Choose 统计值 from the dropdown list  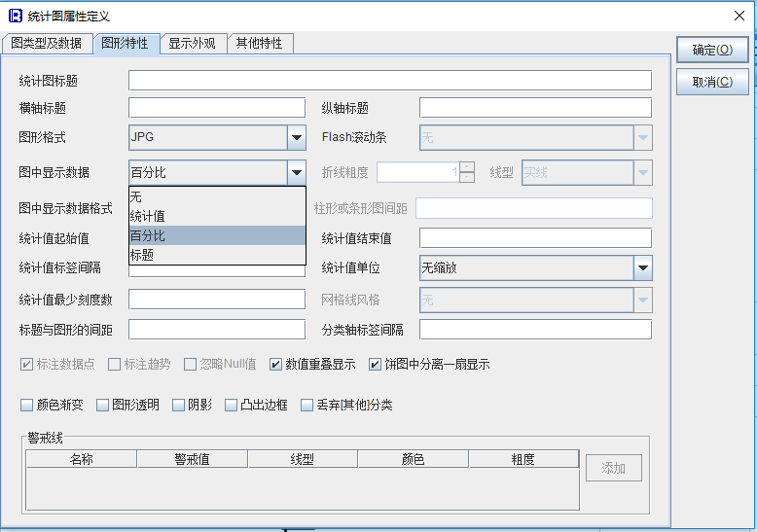(217, 216)
